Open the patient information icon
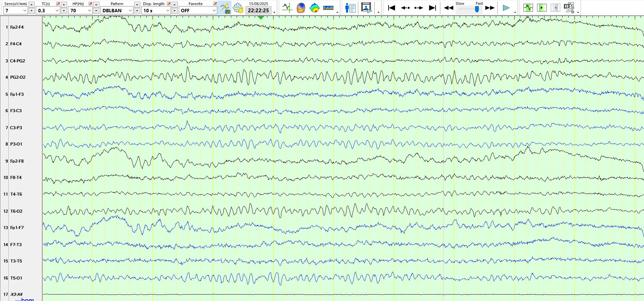 pos(350,7)
